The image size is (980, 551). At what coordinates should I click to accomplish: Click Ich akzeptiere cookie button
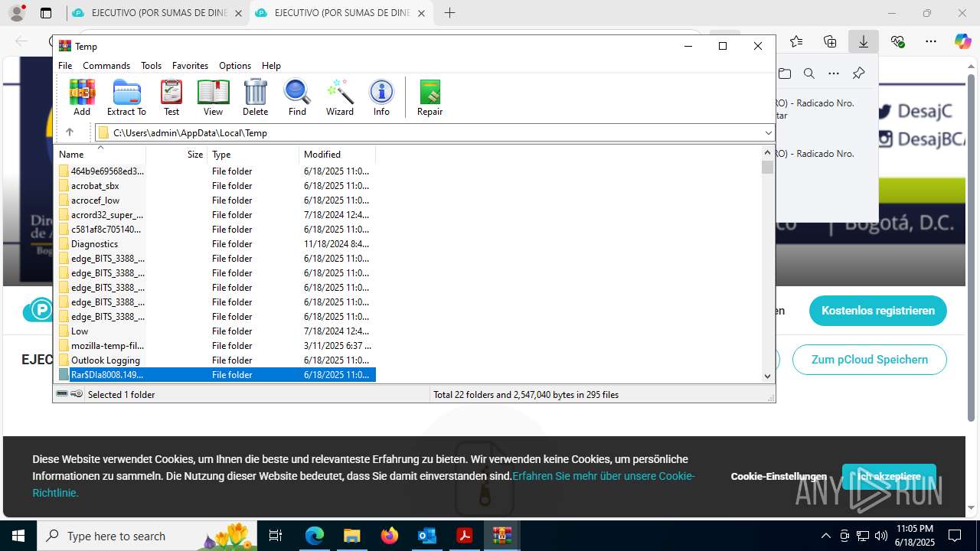point(889,477)
